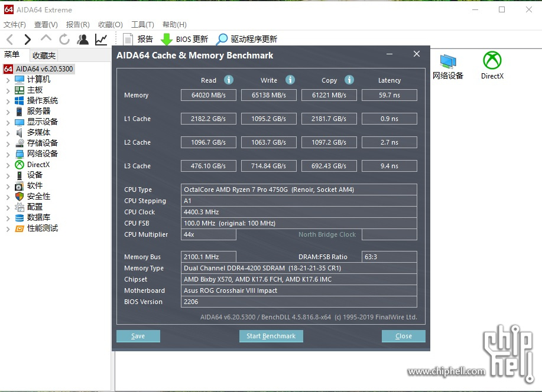Select 显示设备 in the sidebar tree
Image resolution: width=542 pixels, height=392 pixels.
(x=43, y=122)
